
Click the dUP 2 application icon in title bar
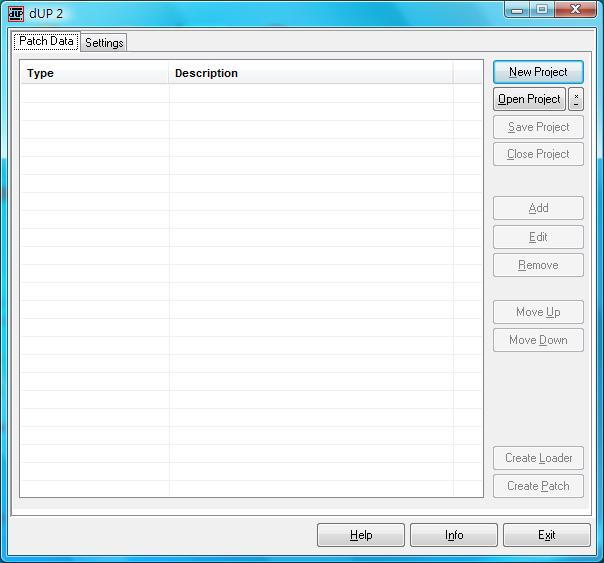coord(16,14)
